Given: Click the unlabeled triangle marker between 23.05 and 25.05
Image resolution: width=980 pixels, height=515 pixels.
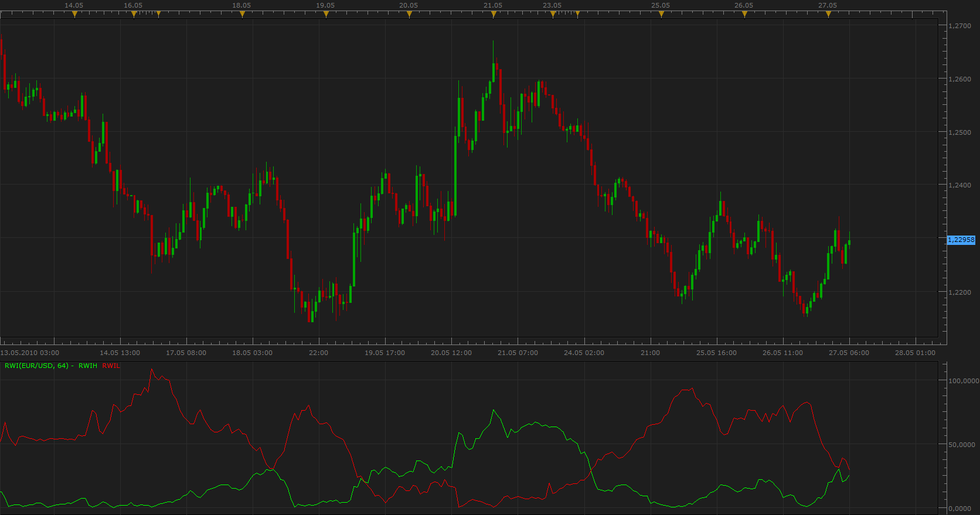Looking at the screenshot, I should [x=577, y=15].
